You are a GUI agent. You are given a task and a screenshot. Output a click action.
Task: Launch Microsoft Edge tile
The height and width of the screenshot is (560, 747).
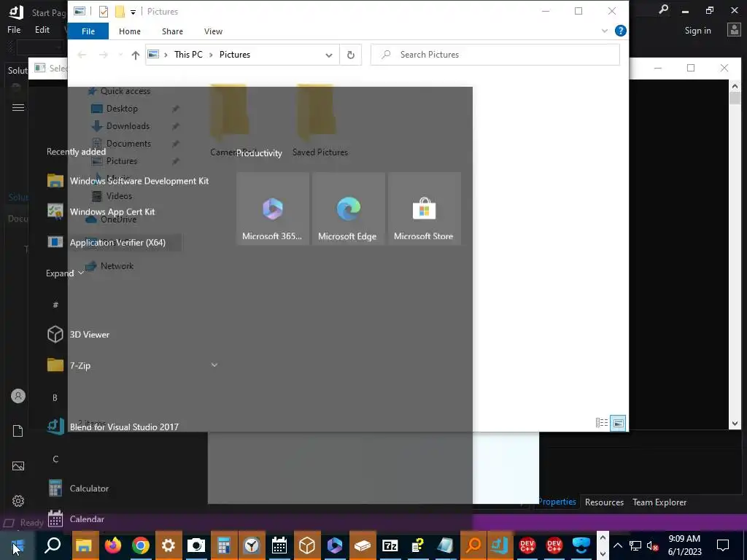coord(348,209)
